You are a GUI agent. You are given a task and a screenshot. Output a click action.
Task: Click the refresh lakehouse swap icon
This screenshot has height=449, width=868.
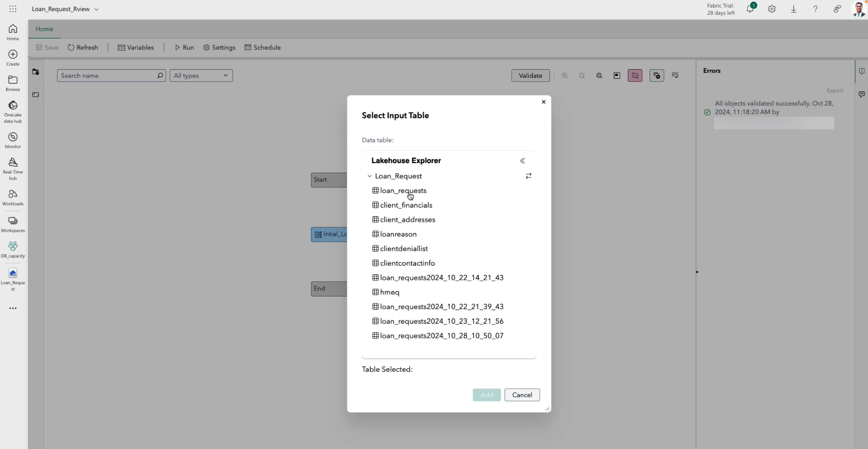click(x=528, y=176)
